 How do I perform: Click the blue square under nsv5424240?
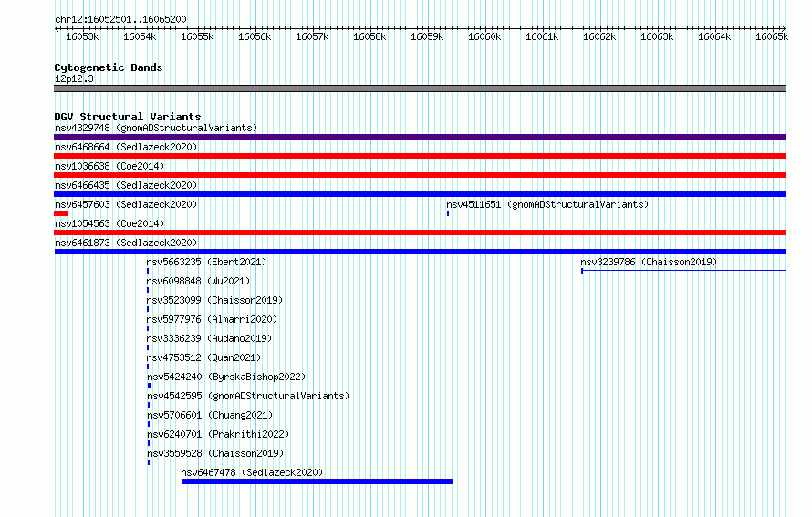[x=150, y=386]
